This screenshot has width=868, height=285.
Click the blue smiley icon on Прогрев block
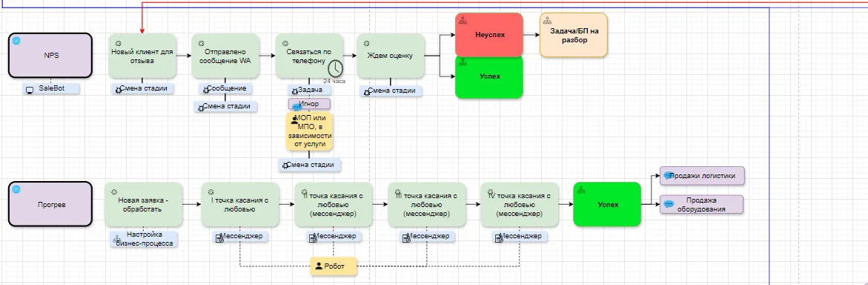click(x=16, y=189)
